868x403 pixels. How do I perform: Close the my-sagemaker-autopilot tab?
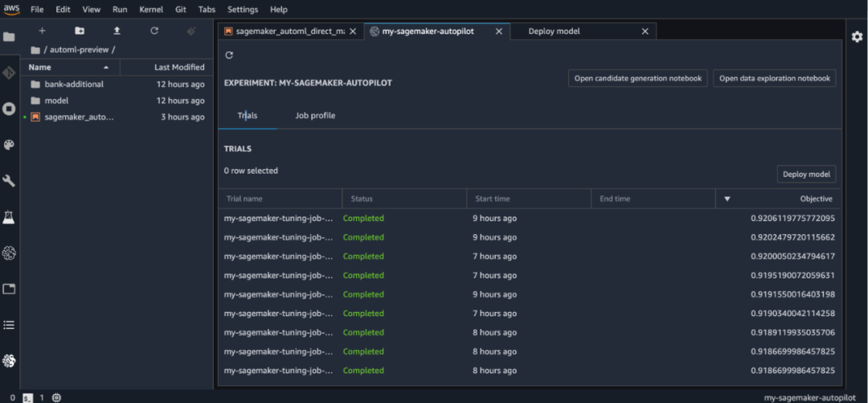point(499,31)
